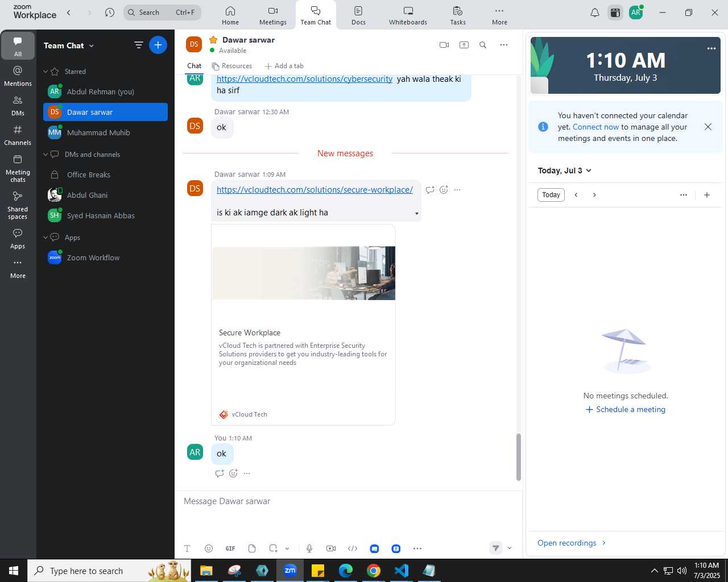Collapse the DMs and channels section
Screen dimensions: 728x582
tap(45, 155)
